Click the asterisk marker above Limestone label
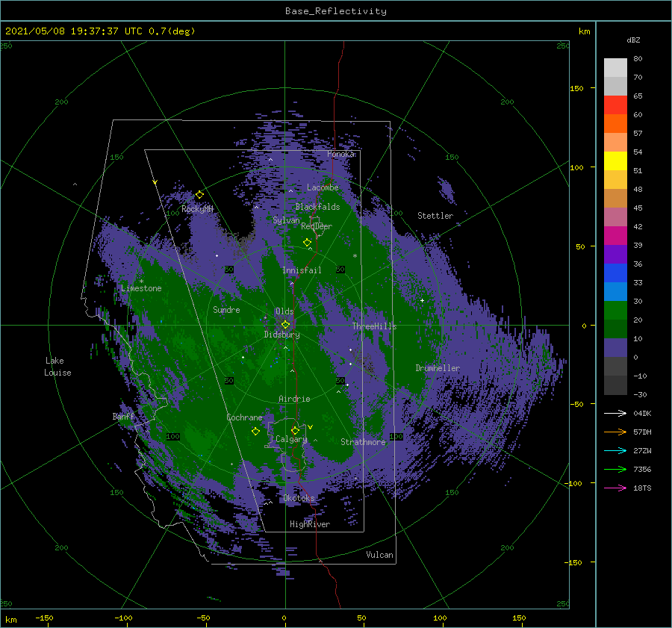Image resolution: width=672 pixels, height=628 pixels. click(x=141, y=282)
